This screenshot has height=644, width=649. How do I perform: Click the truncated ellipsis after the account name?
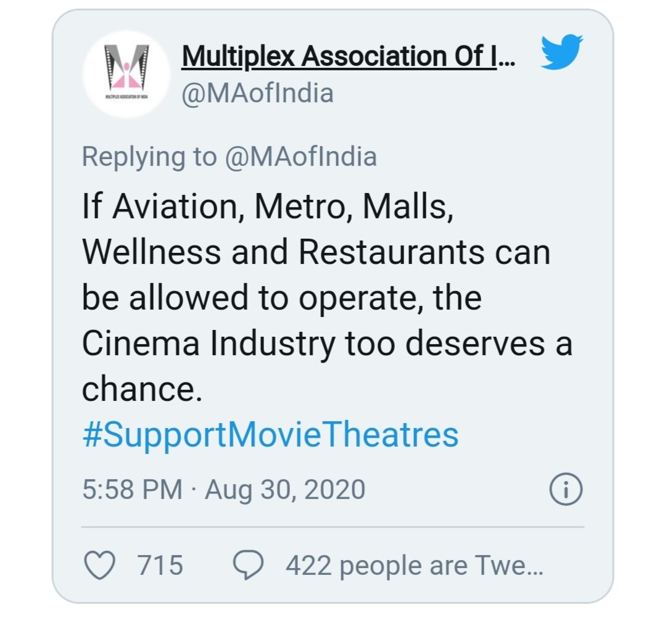(506, 62)
